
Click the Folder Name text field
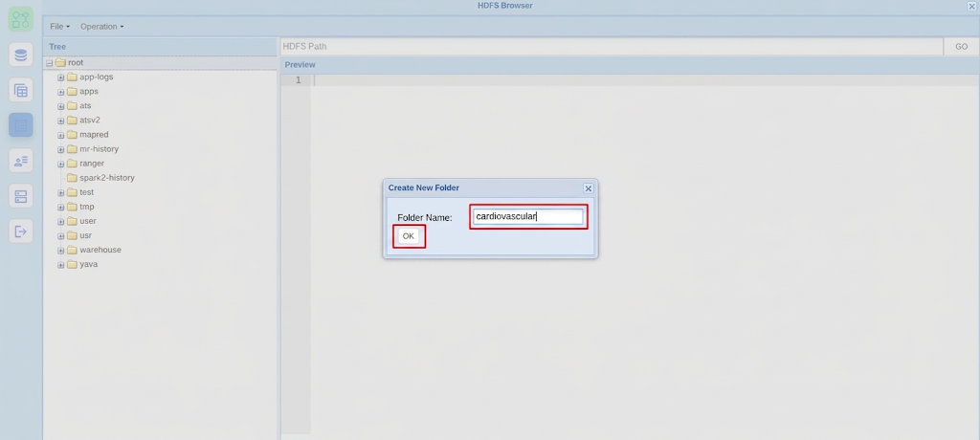(528, 217)
